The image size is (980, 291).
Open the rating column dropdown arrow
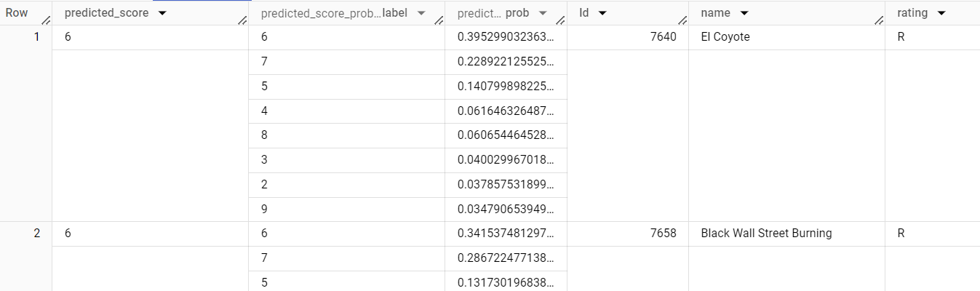(x=941, y=13)
